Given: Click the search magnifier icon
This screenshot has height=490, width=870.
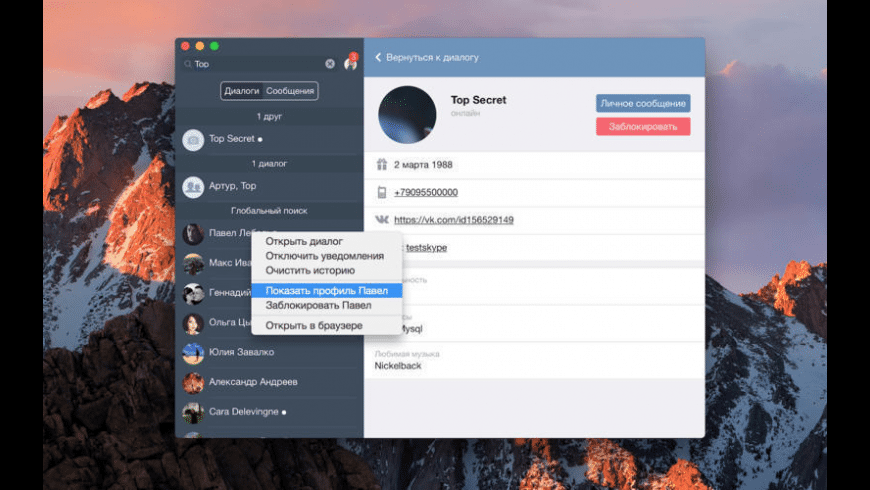Looking at the screenshot, I should pyautogui.click(x=188, y=64).
